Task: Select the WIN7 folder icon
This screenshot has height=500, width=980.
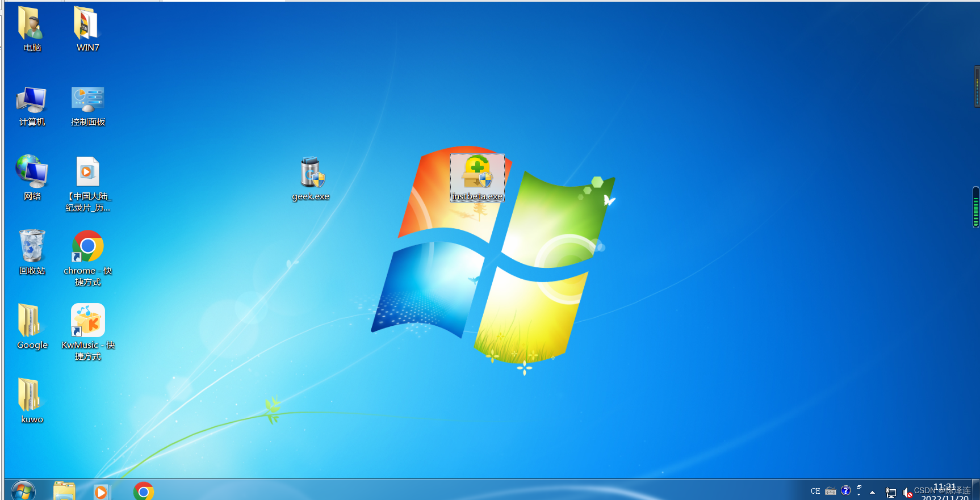Action: pyautogui.click(x=87, y=23)
